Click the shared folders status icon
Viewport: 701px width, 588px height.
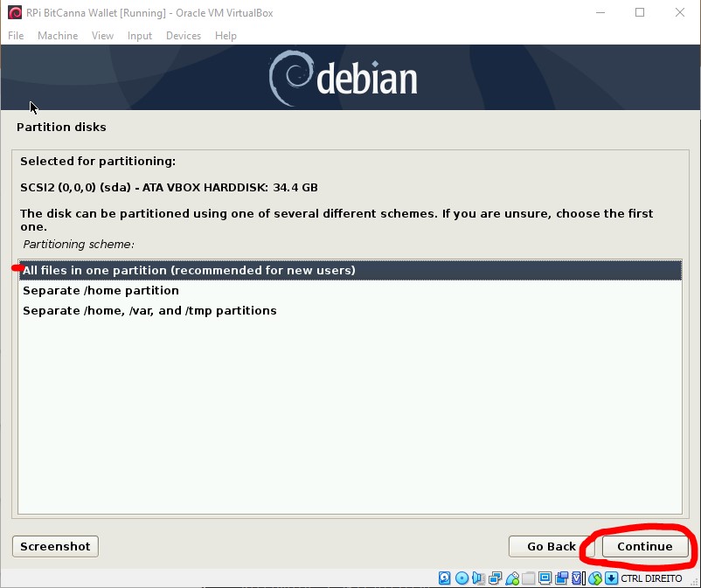(529, 578)
